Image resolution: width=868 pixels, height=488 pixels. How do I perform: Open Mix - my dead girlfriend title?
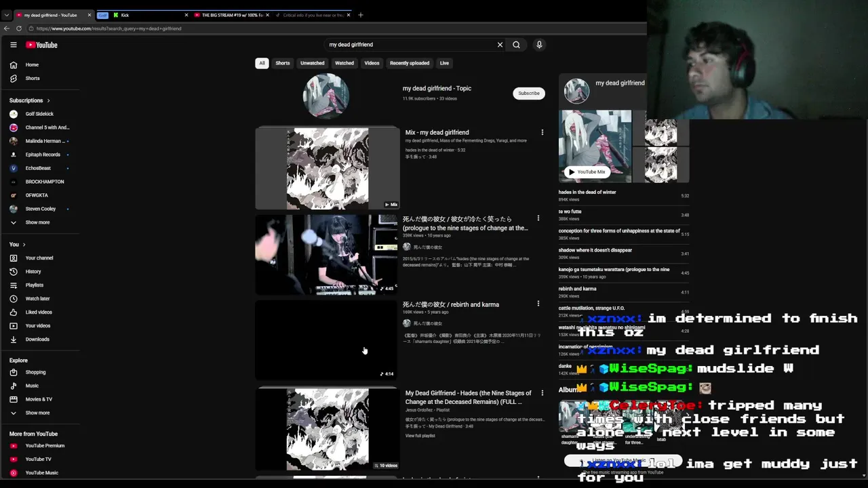tap(437, 132)
